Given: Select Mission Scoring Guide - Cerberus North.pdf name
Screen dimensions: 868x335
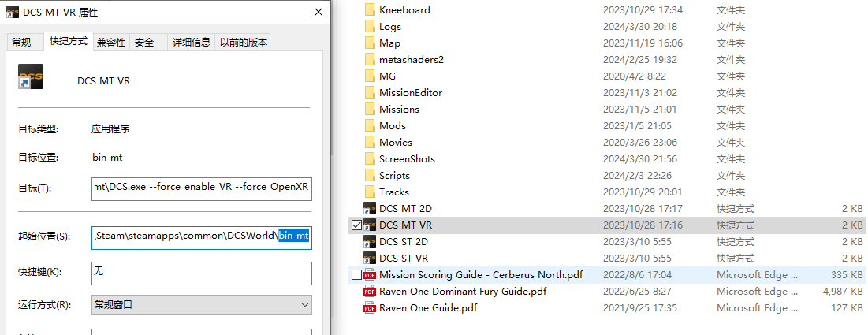Looking at the screenshot, I should tap(481, 274).
